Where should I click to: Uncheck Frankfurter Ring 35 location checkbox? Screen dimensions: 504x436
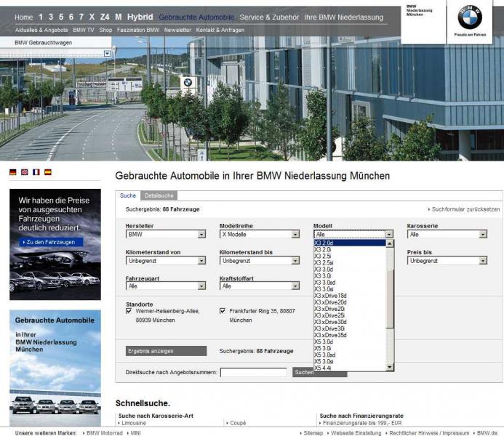point(223,311)
